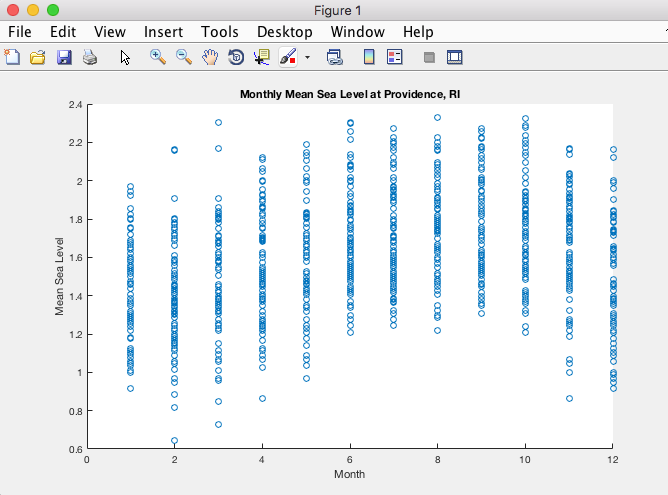The image size is (668, 495).
Task: Click the Link Plot toolbar button
Action: point(336,57)
